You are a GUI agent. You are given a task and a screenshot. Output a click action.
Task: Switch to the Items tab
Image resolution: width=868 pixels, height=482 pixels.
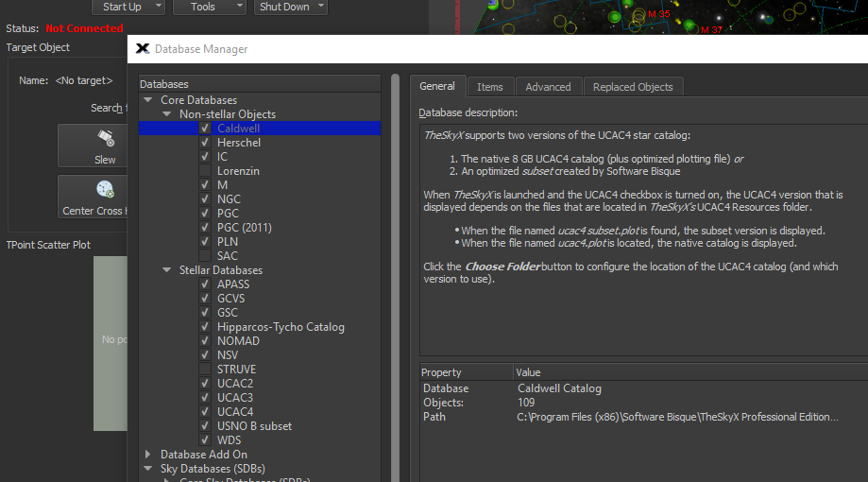pos(490,87)
